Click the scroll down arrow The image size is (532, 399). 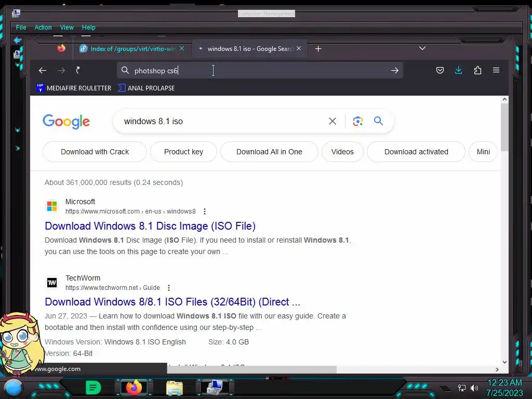[x=504, y=362]
